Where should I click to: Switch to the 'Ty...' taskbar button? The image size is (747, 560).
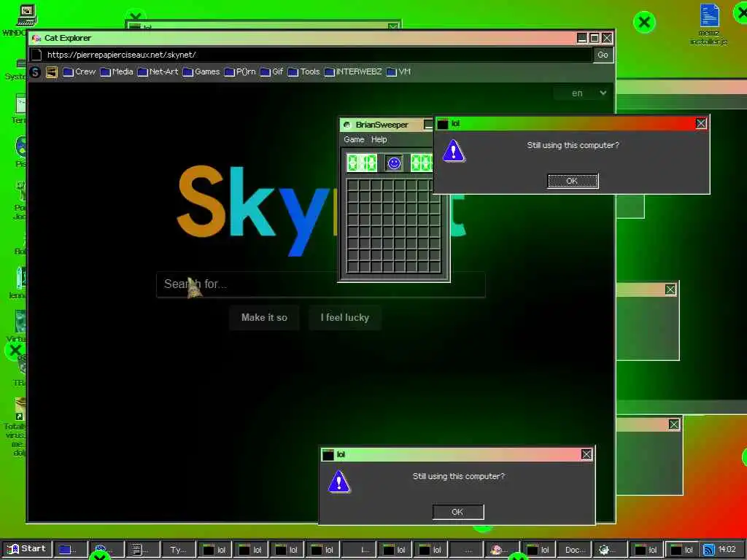178,550
